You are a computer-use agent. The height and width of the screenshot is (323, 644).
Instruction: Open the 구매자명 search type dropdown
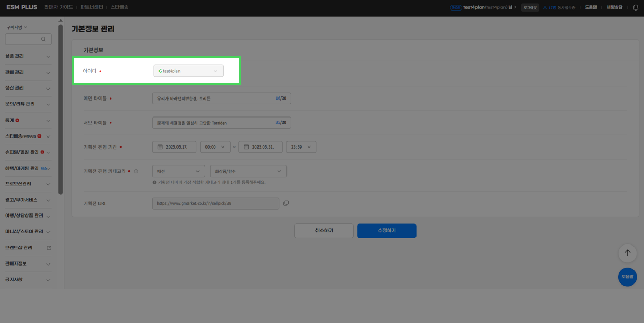coord(17,27)
